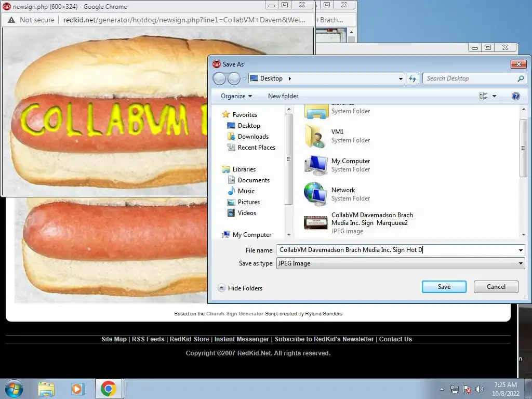The image size is (532, 399).
Task: Click the search magnifier icon in Search Desktop
Action: (x=521, y=79)
